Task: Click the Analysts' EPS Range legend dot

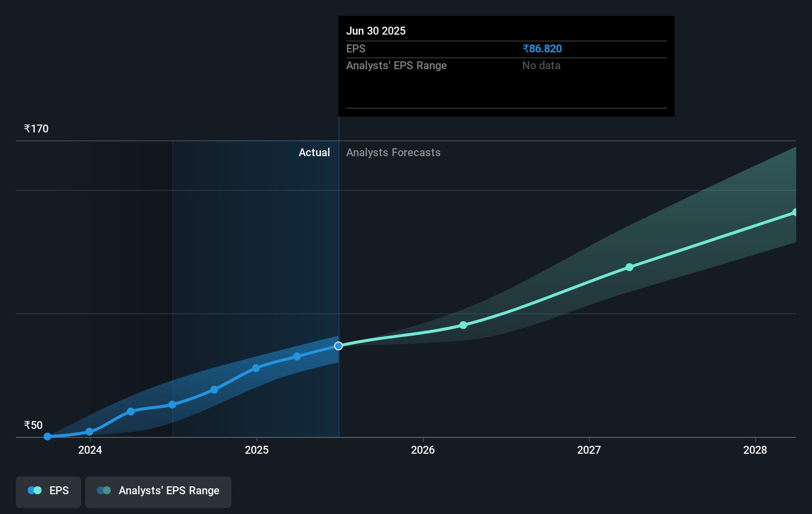Action: pos(103,490)
